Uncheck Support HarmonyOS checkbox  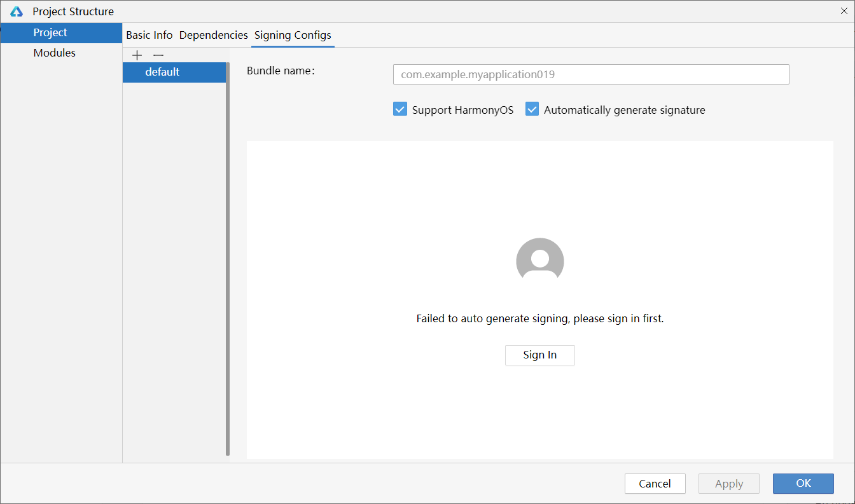tap(400, 109)
